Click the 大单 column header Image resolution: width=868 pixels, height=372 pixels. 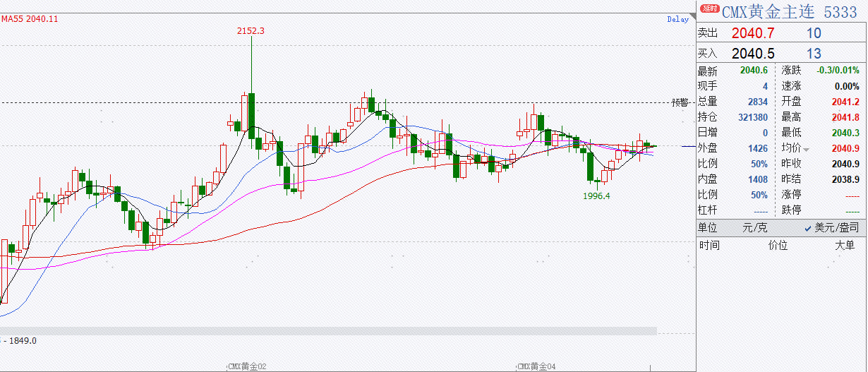tap(845, 246)
